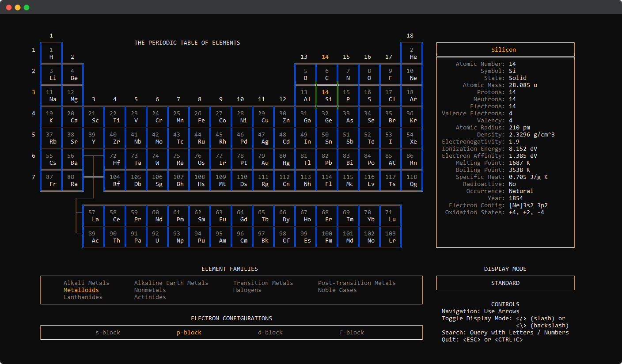Choose the Oxygen (O) element cell
This screenshot has height=364, width=622.
coord(369,74)
